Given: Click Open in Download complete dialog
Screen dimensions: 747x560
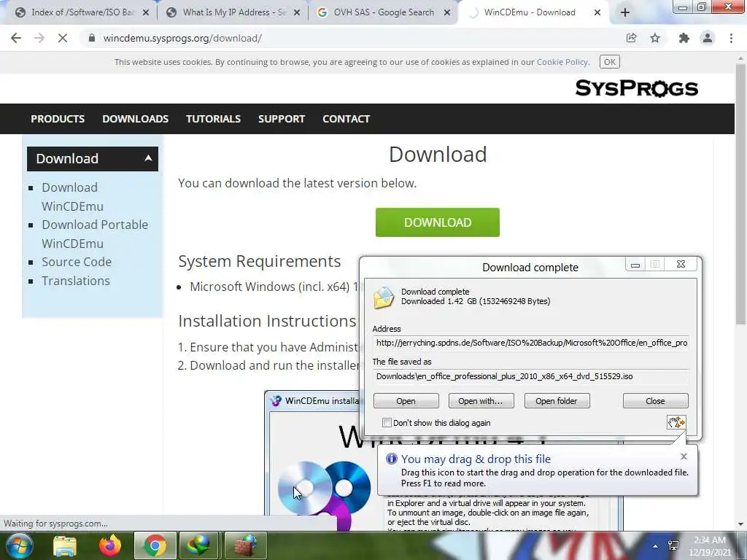Looking at the screenshot, I should tap(406, 401).
